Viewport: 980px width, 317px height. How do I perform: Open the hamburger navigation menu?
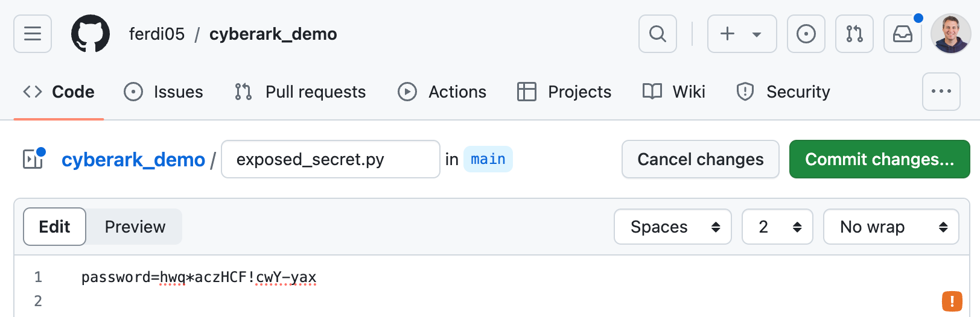[x=33, y=34]
